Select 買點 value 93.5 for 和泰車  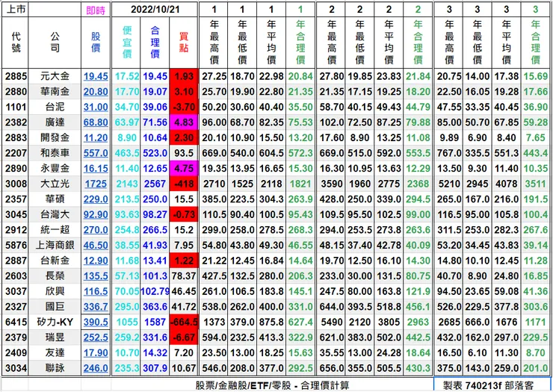184,153
